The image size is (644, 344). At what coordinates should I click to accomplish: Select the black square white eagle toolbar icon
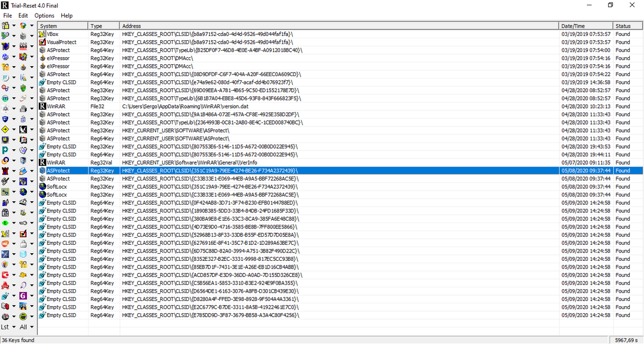coord(23,130)
